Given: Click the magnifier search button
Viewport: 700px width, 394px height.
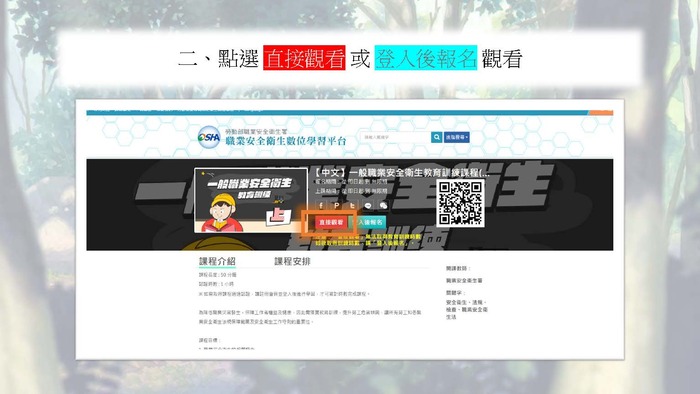Looking at the screenshot, I should pyautogui.click(x=437, y=137).
